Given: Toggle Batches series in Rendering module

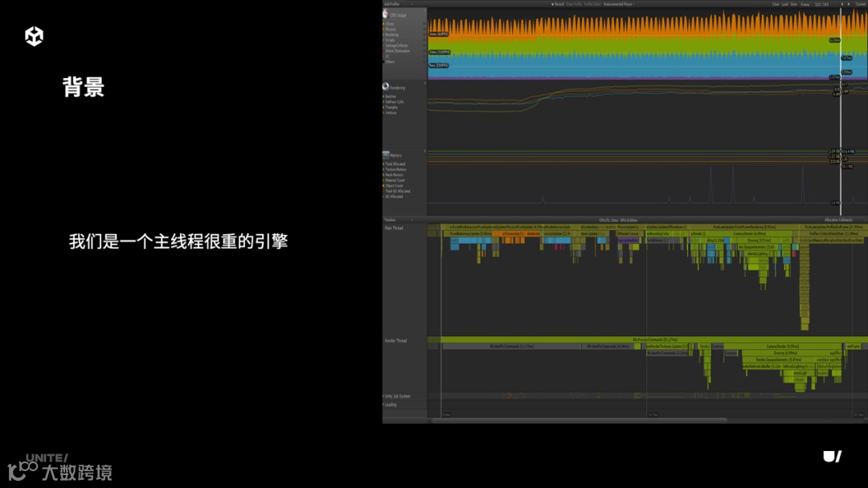Looking at the screenshot, I should coord(390,96).
